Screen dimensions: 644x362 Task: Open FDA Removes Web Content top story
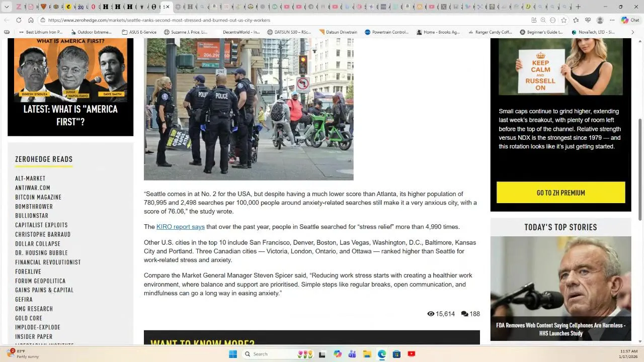tap(561, 289)
